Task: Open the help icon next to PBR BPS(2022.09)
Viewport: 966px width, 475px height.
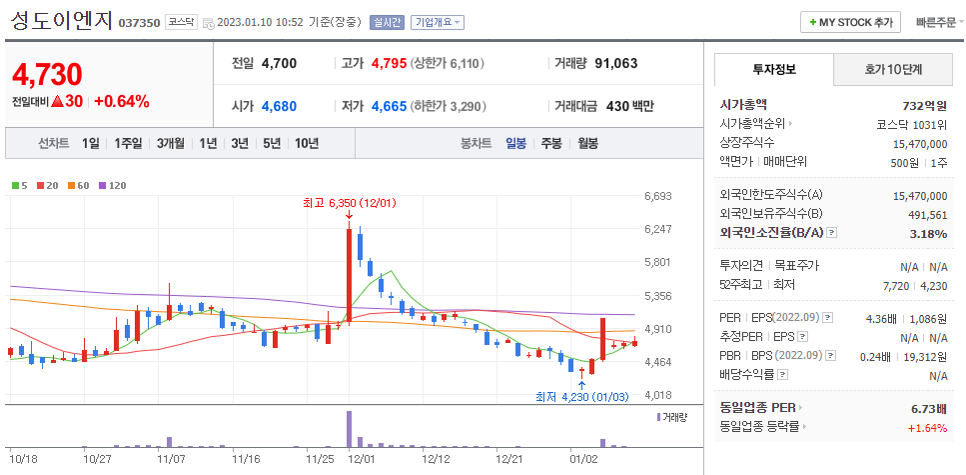Action: pyautogui.click(x=831, y=356)
